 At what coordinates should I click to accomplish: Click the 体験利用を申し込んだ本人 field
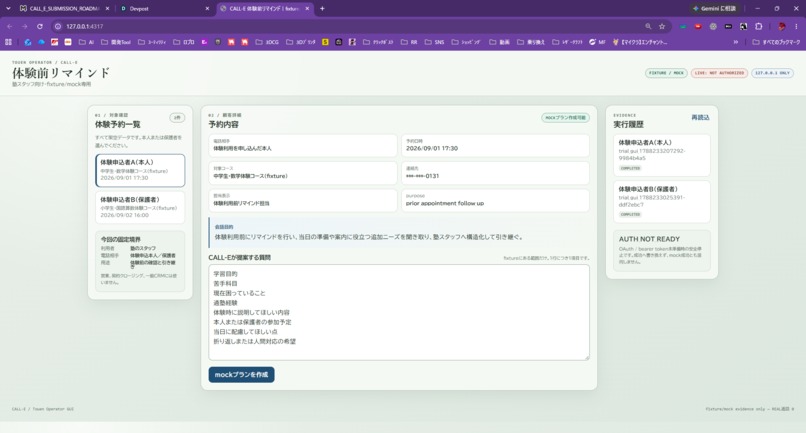[x=303, y=146]
